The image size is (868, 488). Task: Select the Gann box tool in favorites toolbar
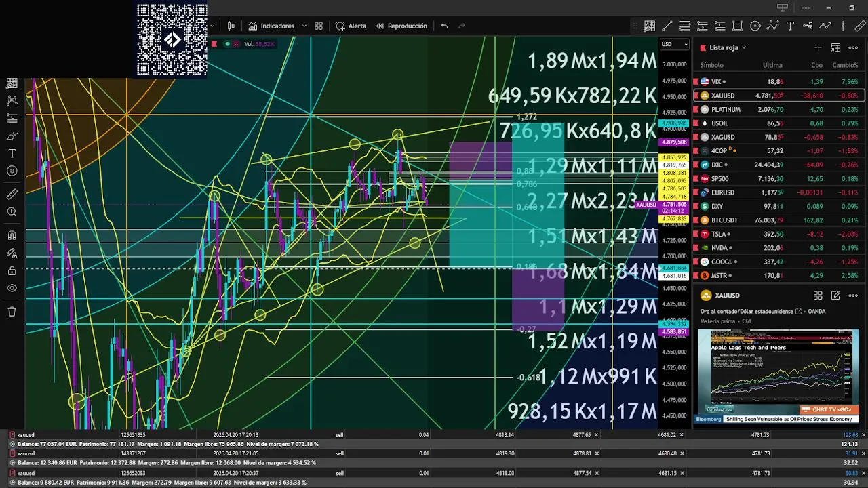point(650,26)
